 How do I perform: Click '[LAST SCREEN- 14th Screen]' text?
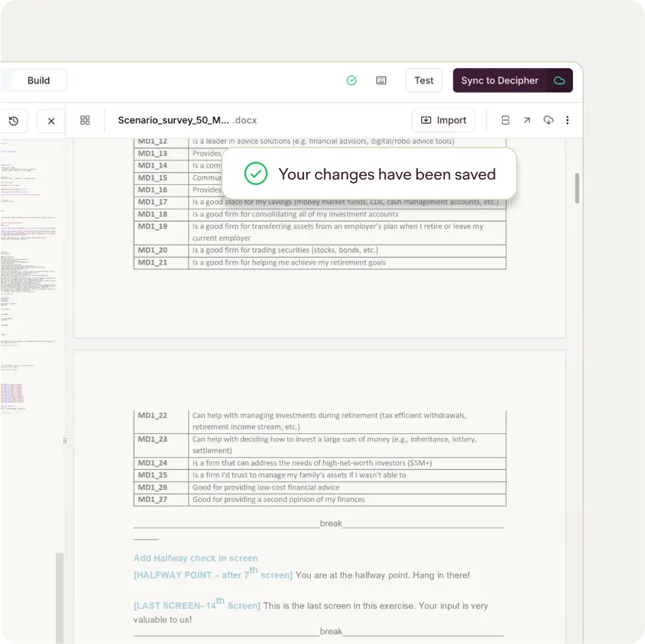[197, 604]
